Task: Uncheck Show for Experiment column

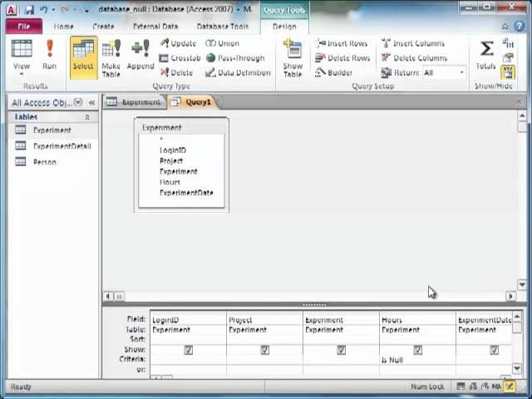Action: click(342, 350)
